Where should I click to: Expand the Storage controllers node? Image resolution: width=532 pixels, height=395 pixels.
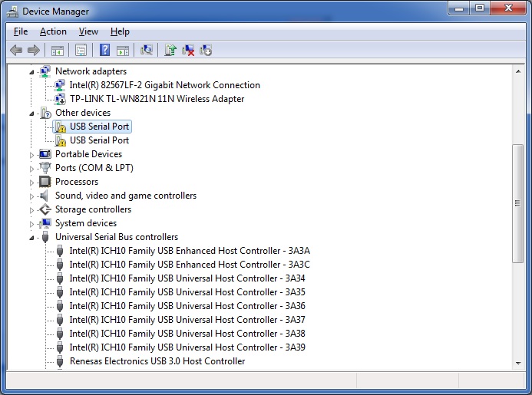(x=31, y=210)
